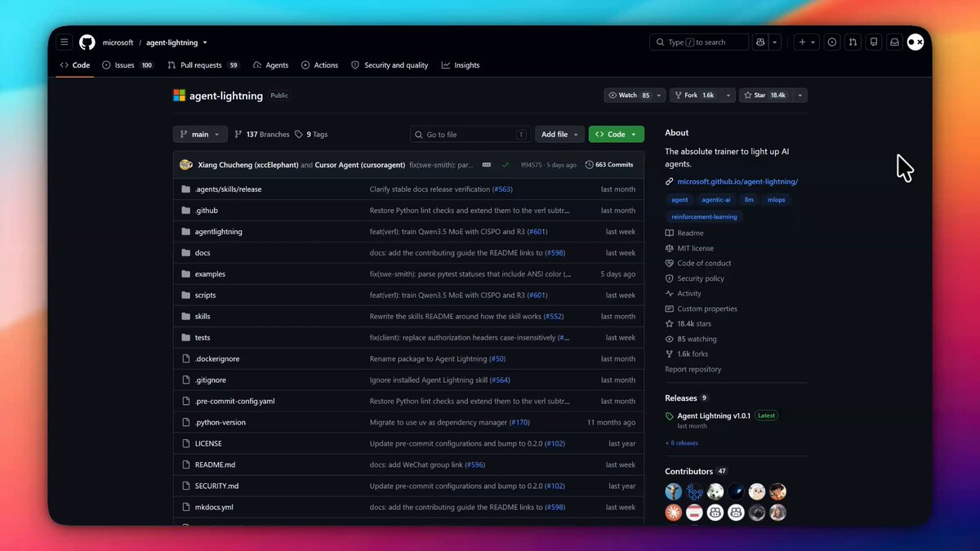The image size is (980, 551).
Task: Click the Go to file search field
Action: click(470, 135)
